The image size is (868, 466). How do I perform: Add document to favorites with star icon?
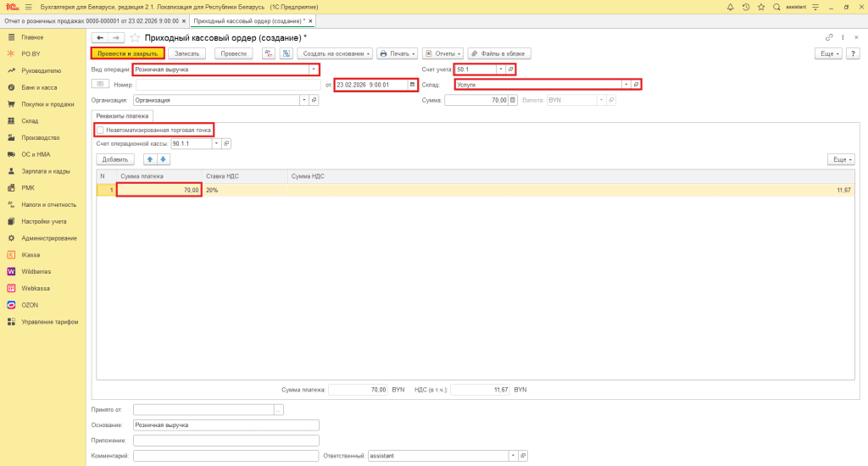pos(135,38)
